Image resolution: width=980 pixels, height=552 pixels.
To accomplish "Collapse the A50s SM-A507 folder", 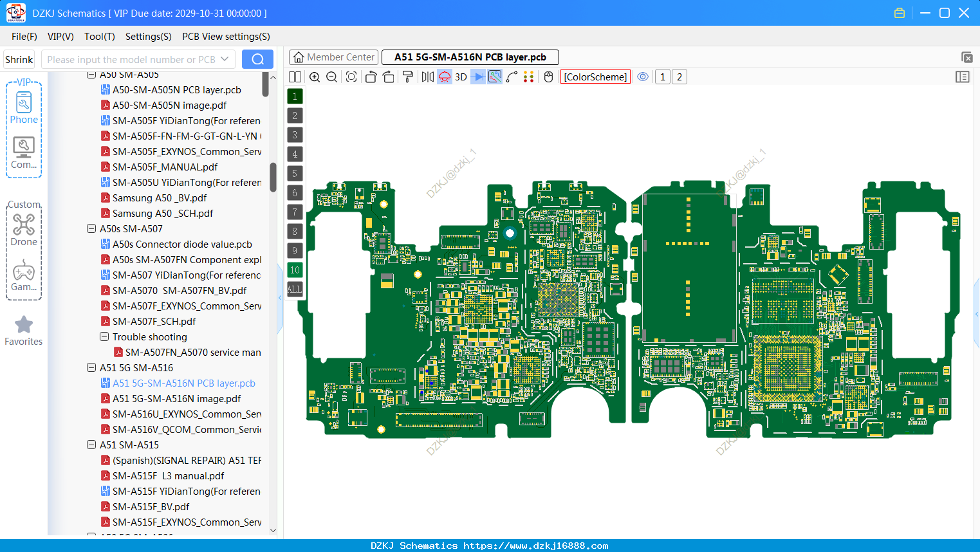I will (x=91, y=229).
